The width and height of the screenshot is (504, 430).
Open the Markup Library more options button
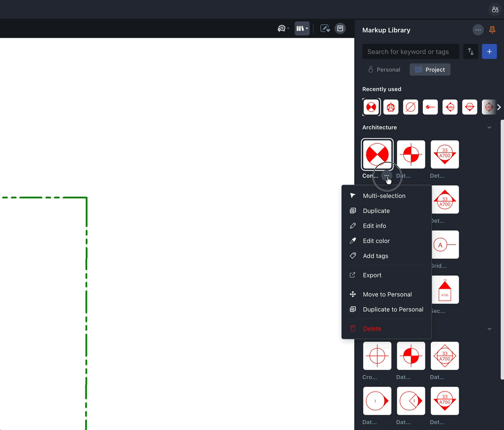coord(478,30)
